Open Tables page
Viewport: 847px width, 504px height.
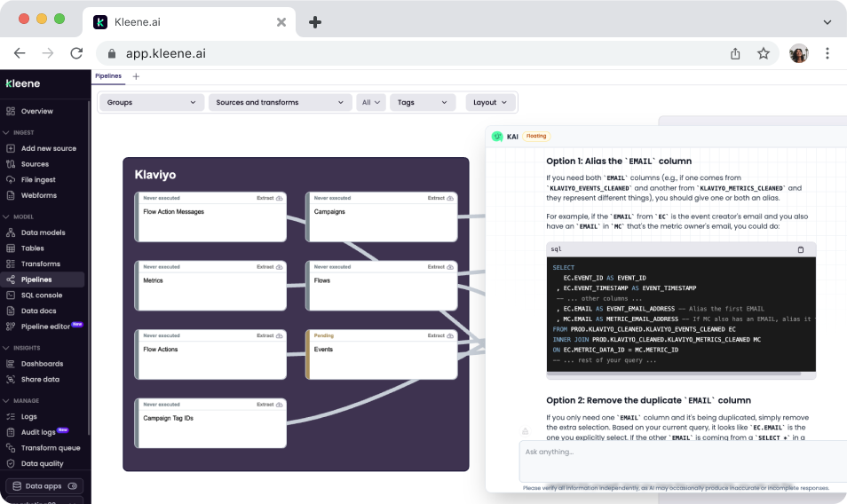(x=33, y=248)
